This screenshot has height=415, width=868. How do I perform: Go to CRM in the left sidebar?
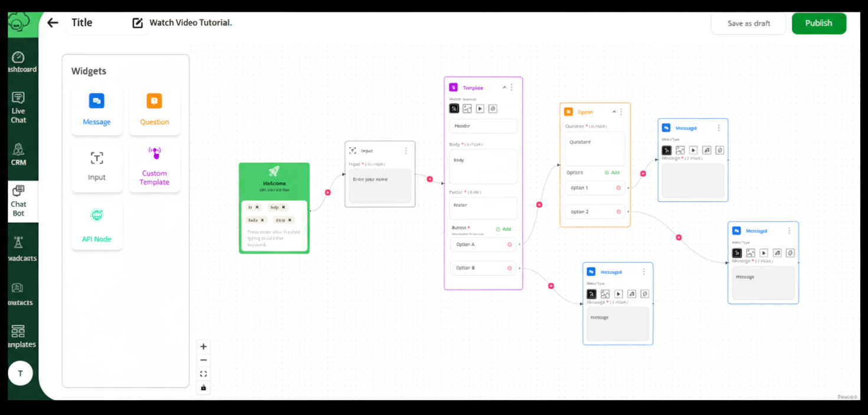pos(18,153)
